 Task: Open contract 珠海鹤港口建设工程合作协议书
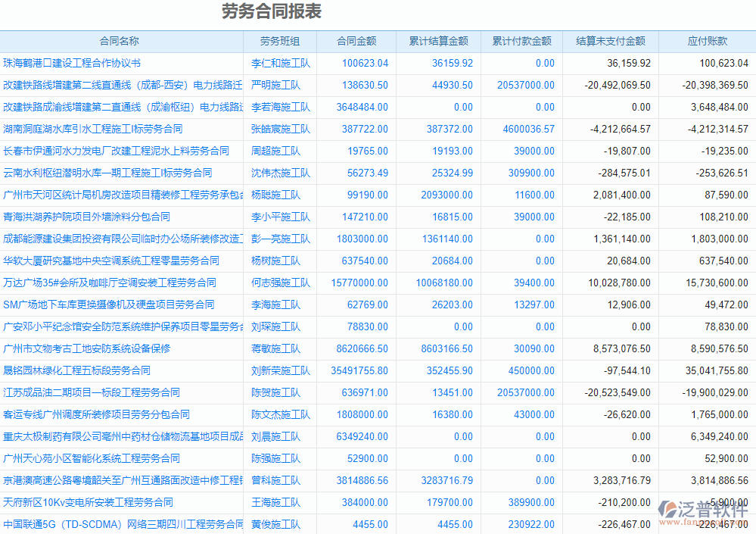(72, 63)
